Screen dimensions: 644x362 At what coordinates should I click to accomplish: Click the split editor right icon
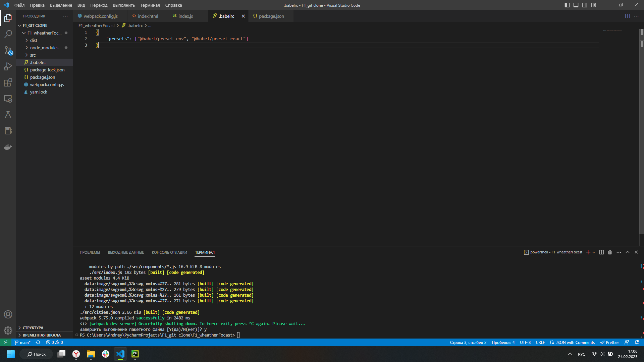pos(628,16)
